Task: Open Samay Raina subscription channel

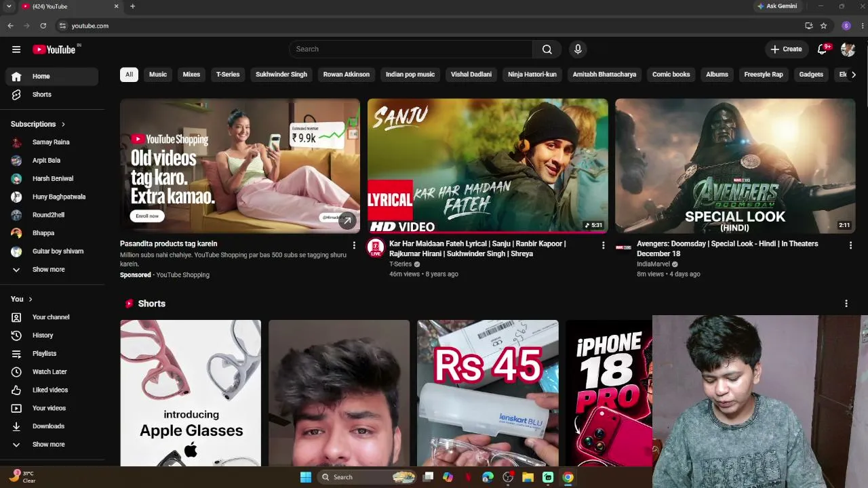Action: point(52,142)
